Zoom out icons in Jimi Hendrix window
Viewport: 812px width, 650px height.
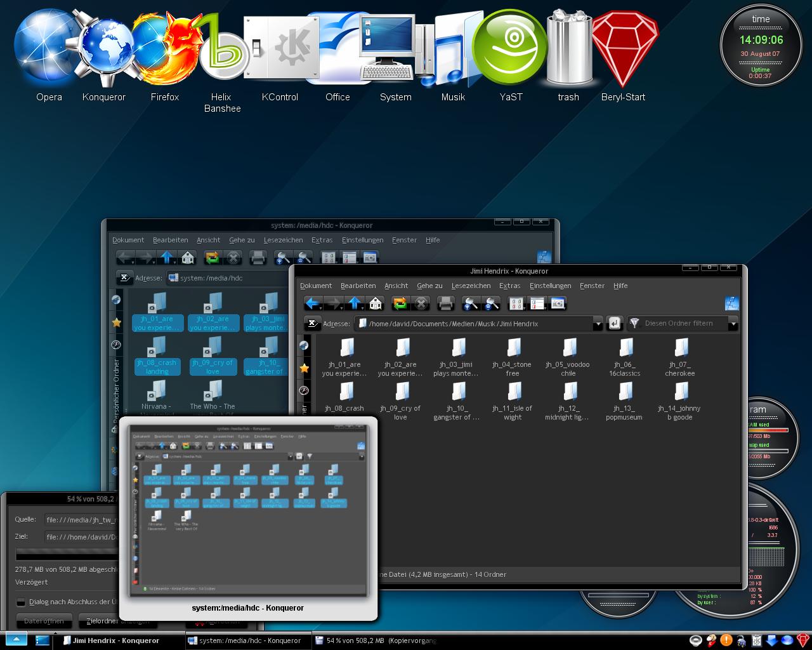[492, 303]
